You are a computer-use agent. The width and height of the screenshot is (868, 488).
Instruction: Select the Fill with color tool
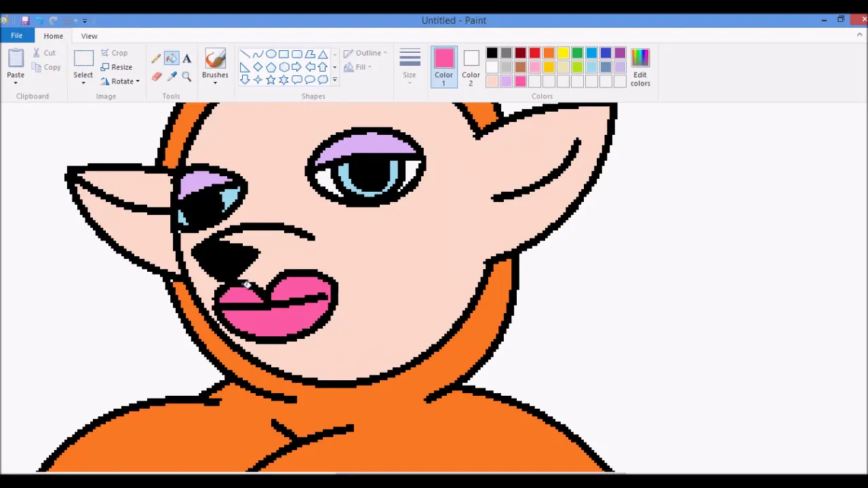(172, 58)
